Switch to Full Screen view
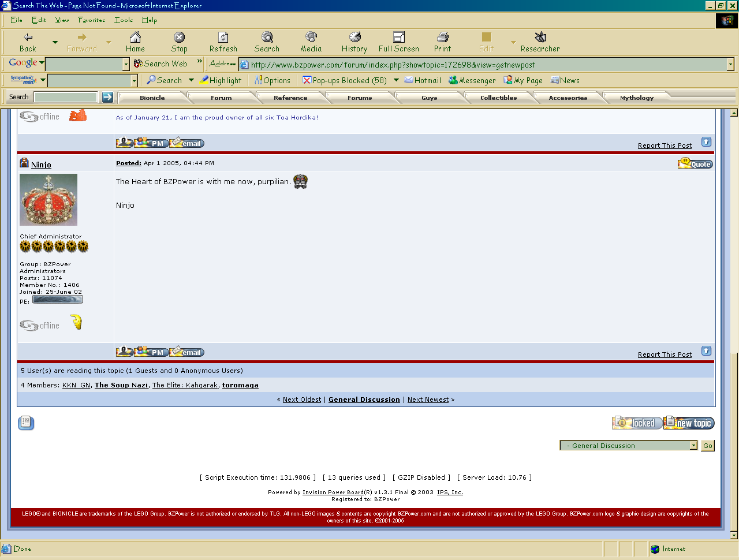 pyautogui.click(x=399, y=43)
